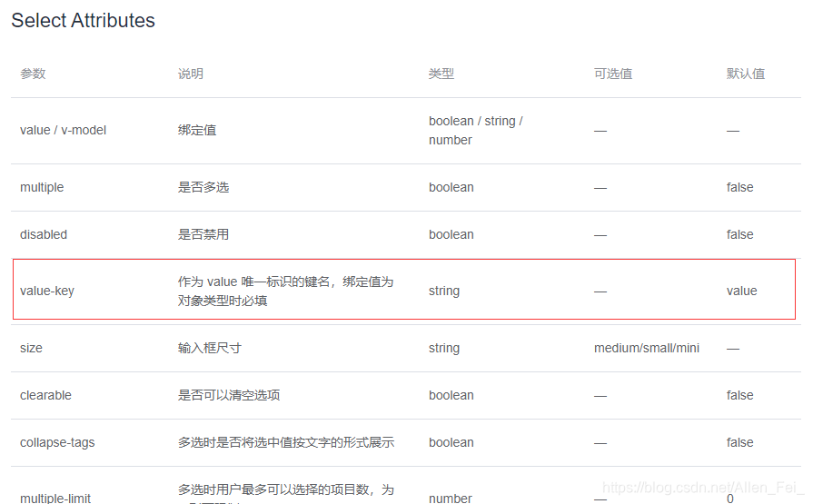Click 'false' default in disabled row
This screenshot has height=504, width=813.
point(740,234)
